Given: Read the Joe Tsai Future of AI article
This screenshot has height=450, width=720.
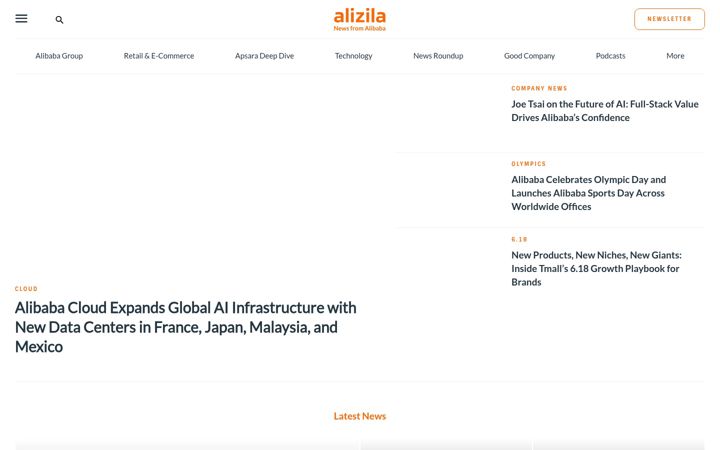Looking at the screenshot, I should click(605, 111).
